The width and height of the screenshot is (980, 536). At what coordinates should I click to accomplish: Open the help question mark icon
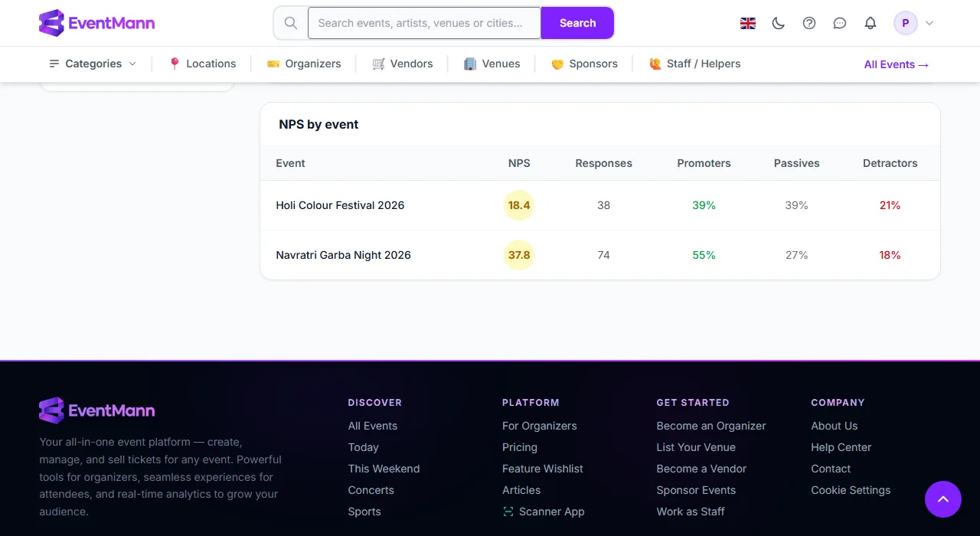click(x=809, y=23)
